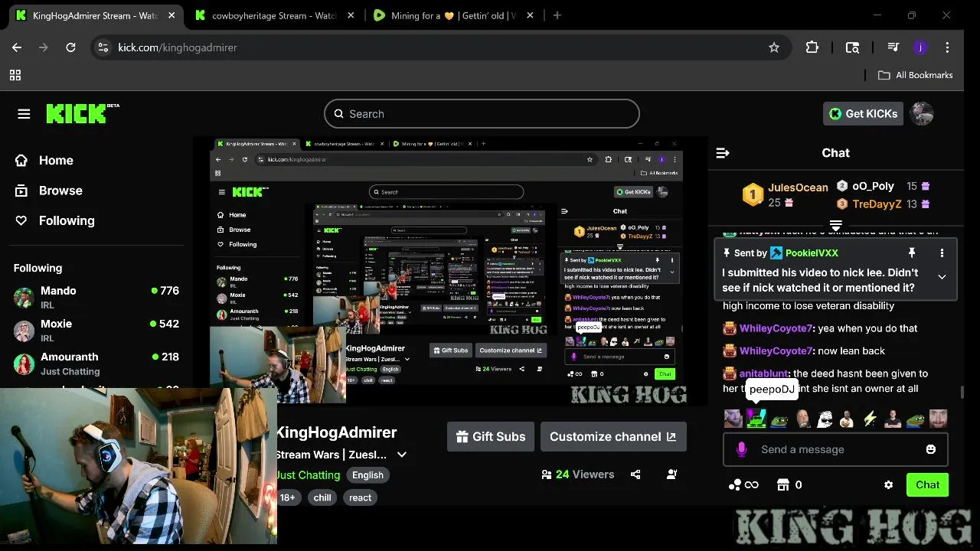Click the chat scrollbar thumb

(962, 393)
